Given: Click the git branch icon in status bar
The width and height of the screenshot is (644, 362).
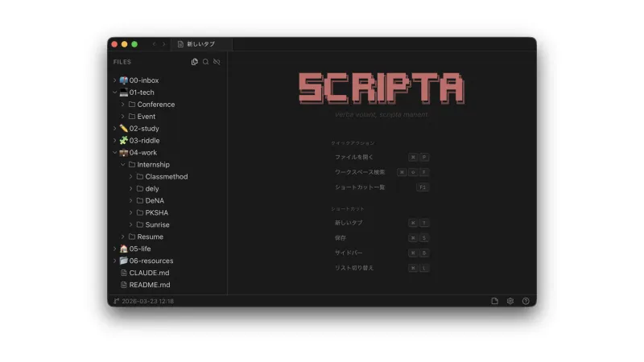Looking at the screenshot, I should coord(116,301).
